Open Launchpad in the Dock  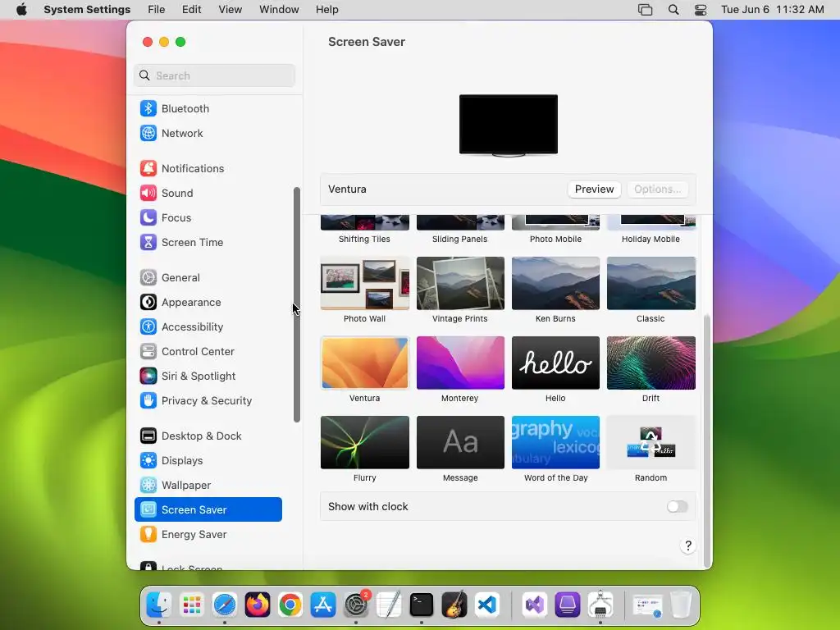(192, 605)
